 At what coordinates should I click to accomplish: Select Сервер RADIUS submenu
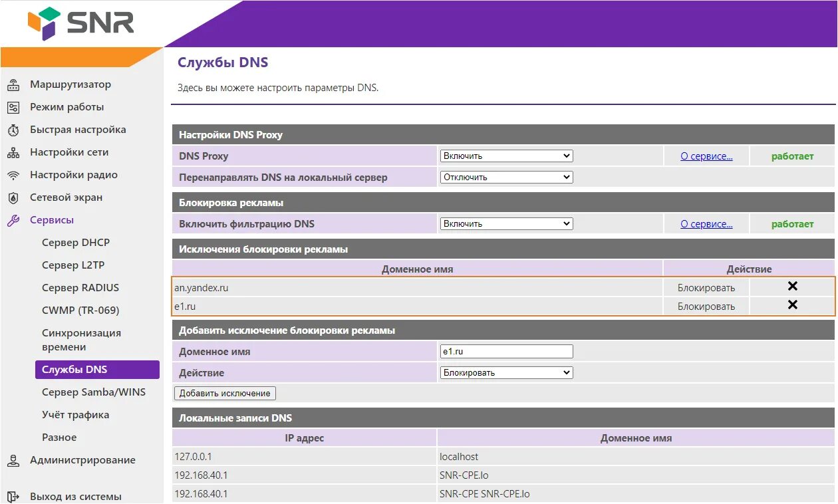80,288
